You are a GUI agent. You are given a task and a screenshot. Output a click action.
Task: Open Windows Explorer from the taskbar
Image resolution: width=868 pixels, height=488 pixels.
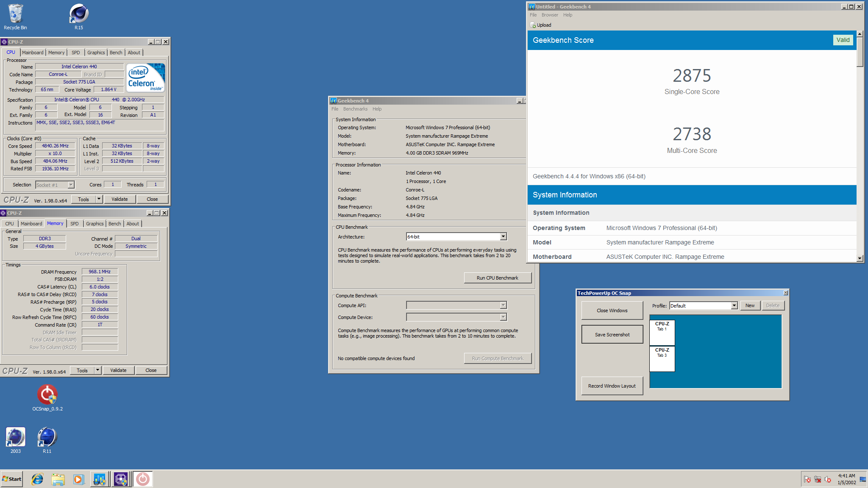coord(58,479)
